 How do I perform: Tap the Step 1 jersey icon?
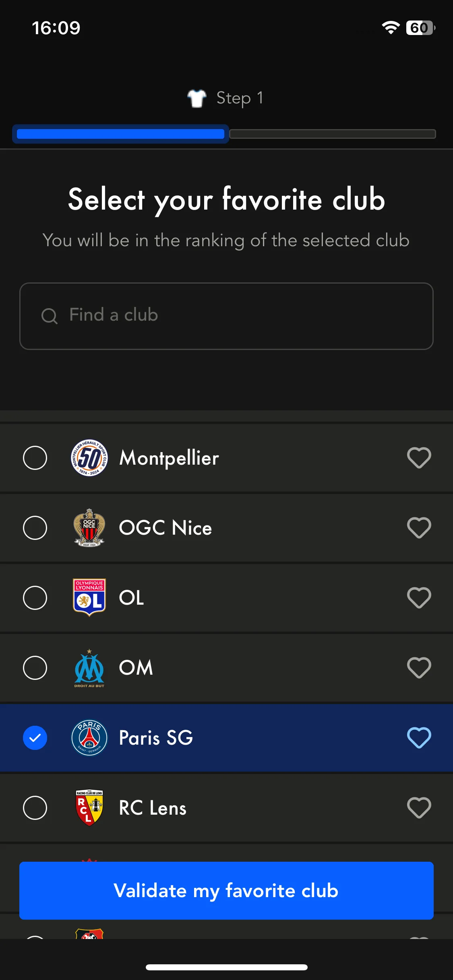(x=197, y=98)
